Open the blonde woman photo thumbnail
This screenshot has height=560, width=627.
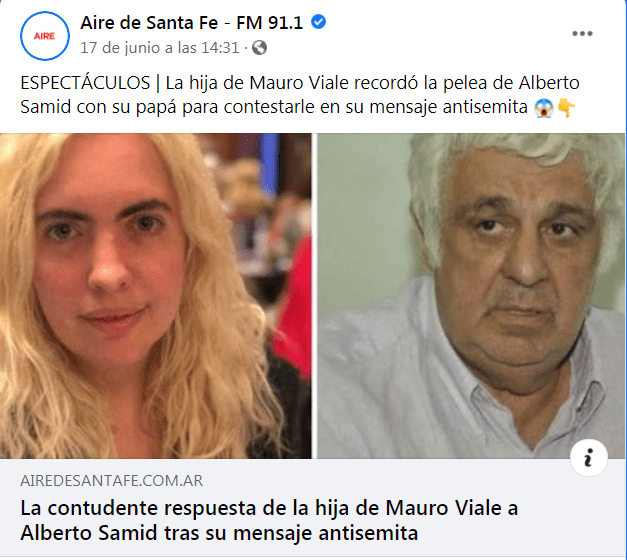pos(156,296)
